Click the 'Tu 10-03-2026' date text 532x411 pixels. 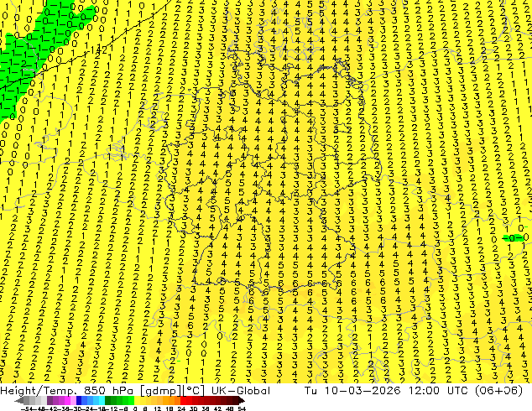pyautogui.click(x=352, y=391)
